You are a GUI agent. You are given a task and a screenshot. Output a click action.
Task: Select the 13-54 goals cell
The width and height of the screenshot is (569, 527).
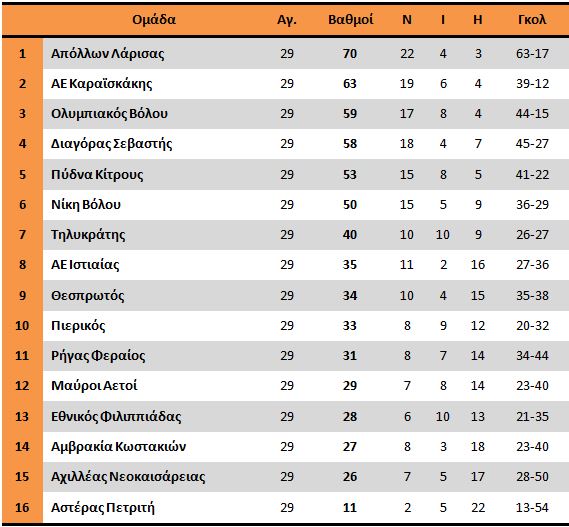pos(532,507)
